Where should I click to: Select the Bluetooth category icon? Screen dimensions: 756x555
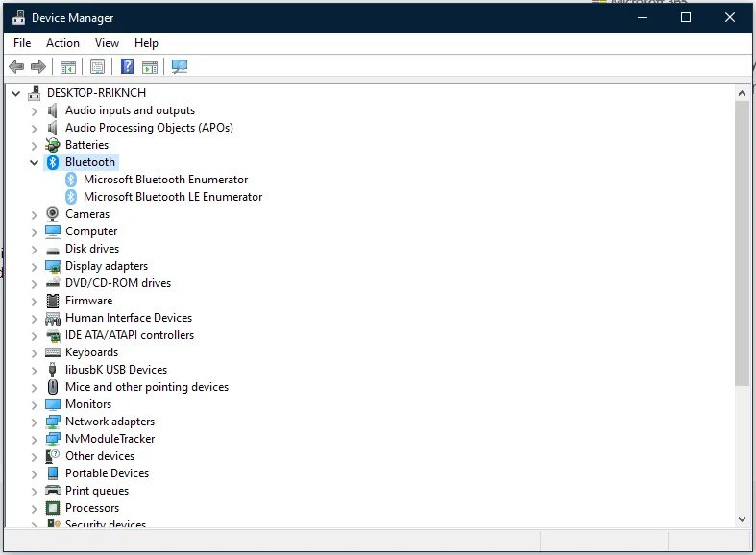point(53,162)
